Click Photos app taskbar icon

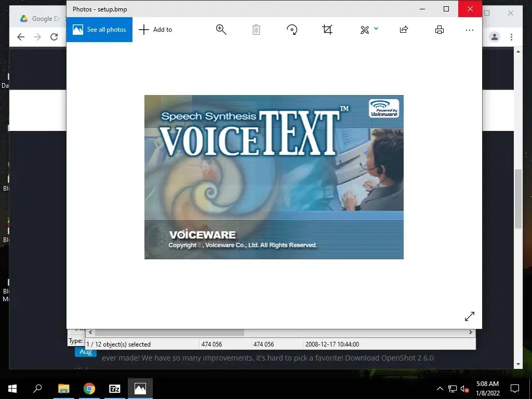140,389
